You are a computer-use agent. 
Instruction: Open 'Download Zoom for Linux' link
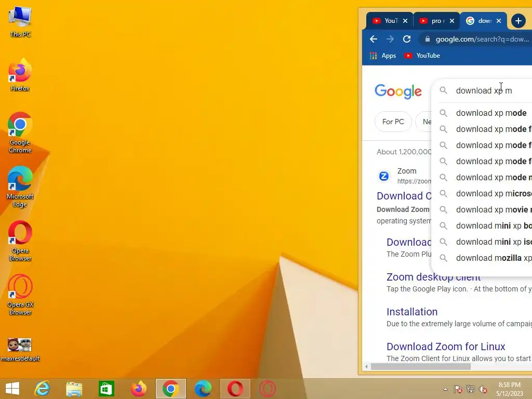pyautogui.click(x=446, y=347)
